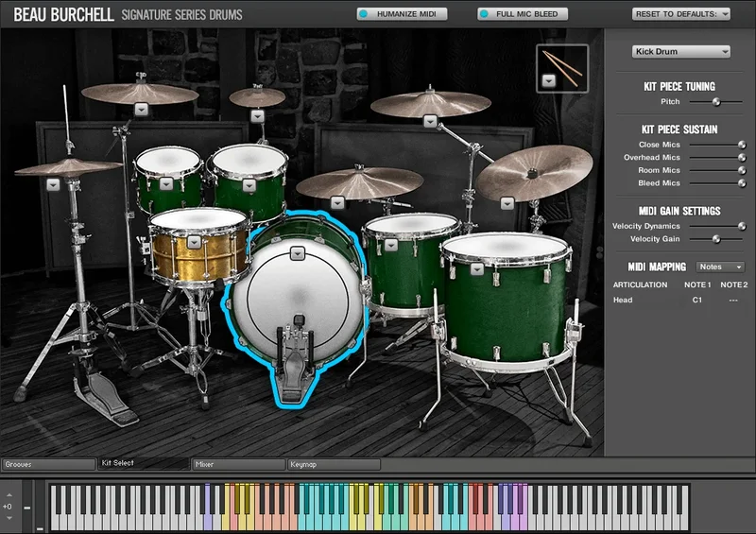Open the Reset To Defaults dropdown
The width and height of the screenshot is (756, 534).
click(x=681, y=14)
